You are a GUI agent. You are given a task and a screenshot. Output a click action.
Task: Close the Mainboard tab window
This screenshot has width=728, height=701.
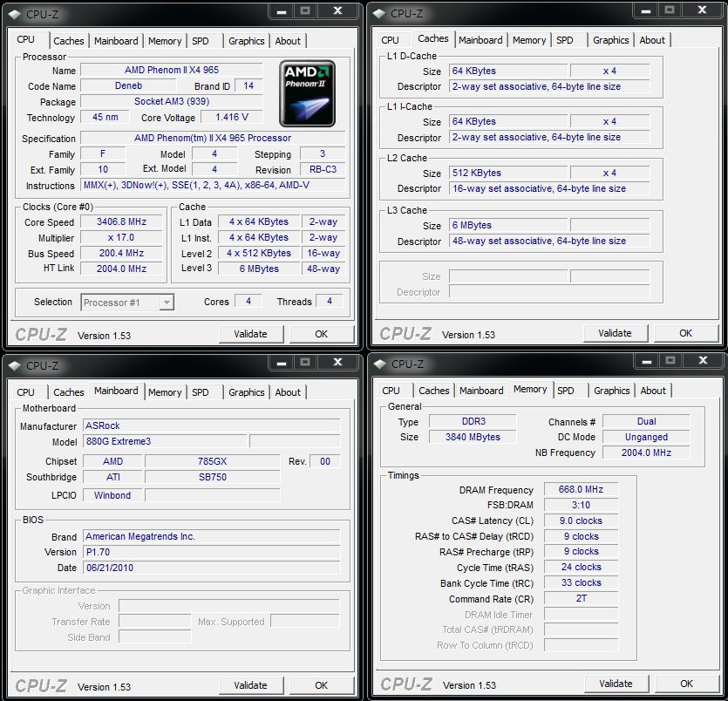[x=337, y=362]
